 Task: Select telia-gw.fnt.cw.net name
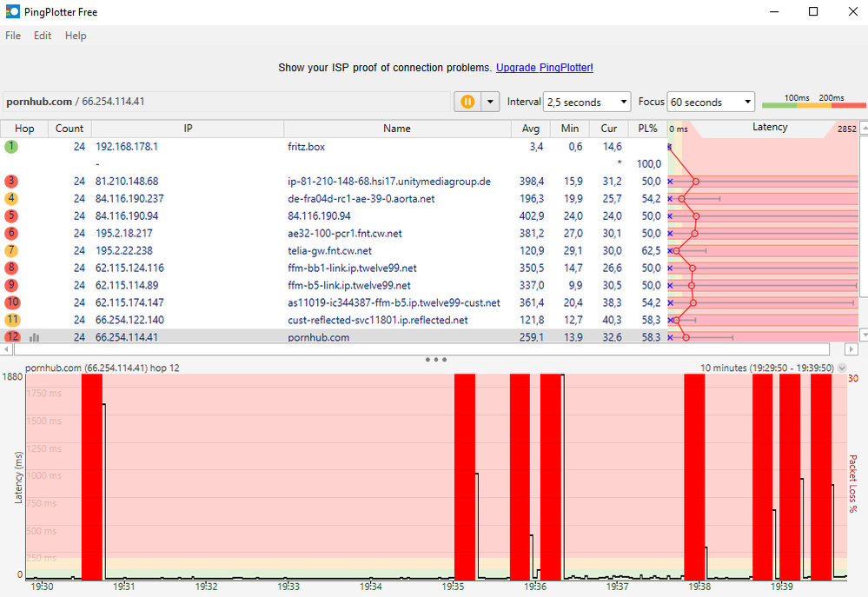[329, 250]
